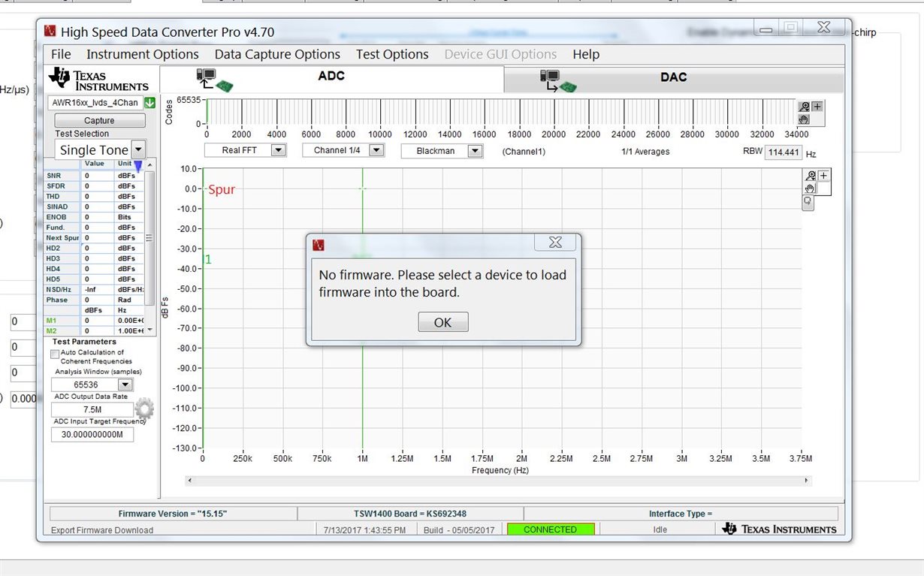Switch to the DAC tab

[x=674, y=77]
